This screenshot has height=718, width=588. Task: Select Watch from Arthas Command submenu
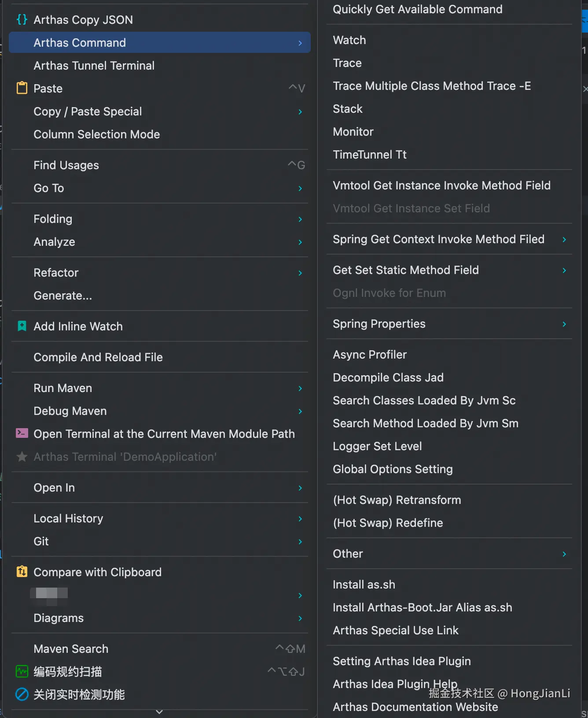(x=349, y=40)
